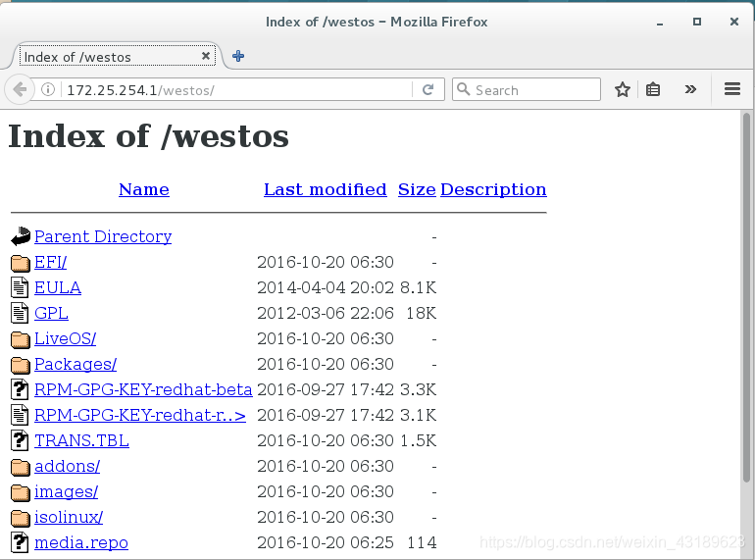
Task: Click the magnifier icon in search box
Action: tap(463, 89)
